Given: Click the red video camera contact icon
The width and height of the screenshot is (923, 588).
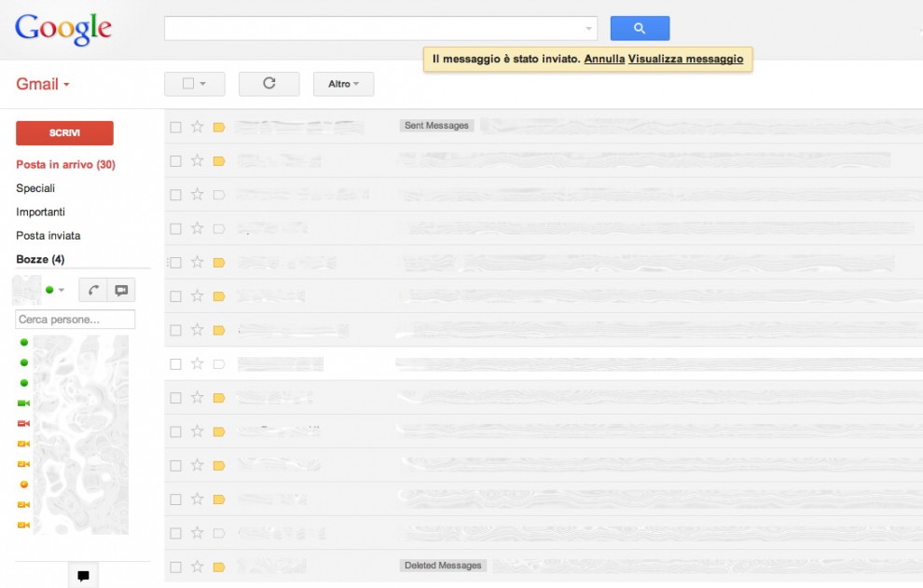Looking at the screenshot, I should 23,423.
